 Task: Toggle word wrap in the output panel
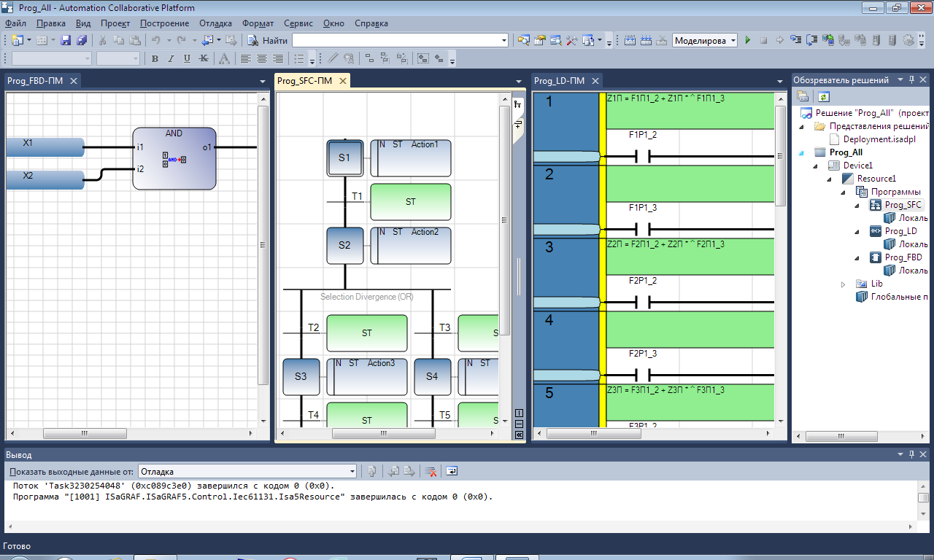point(452,471)
